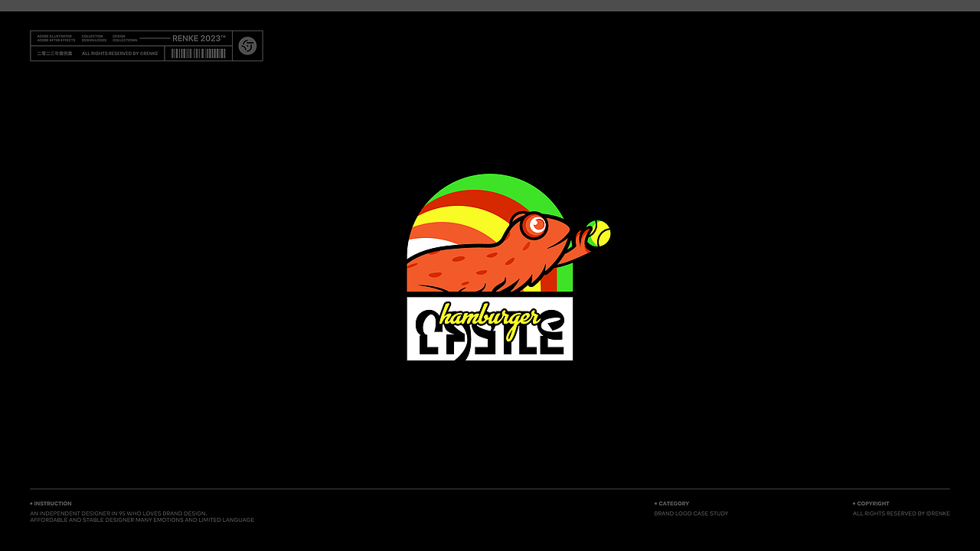The image size is (980, 551).
Task: Click 'BRAND LOGO CASE STUDY' footer text
Action: pyautogui.click(x=691, y=514)
